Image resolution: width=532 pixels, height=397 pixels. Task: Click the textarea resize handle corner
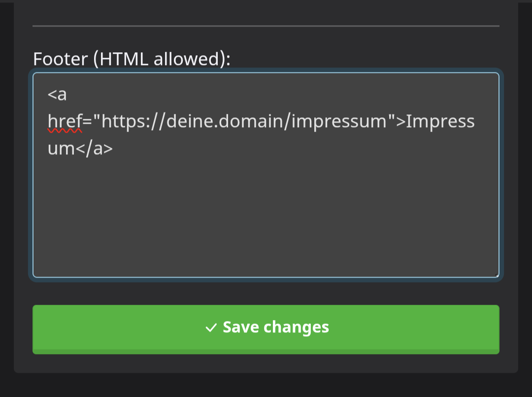click(497, 275)
